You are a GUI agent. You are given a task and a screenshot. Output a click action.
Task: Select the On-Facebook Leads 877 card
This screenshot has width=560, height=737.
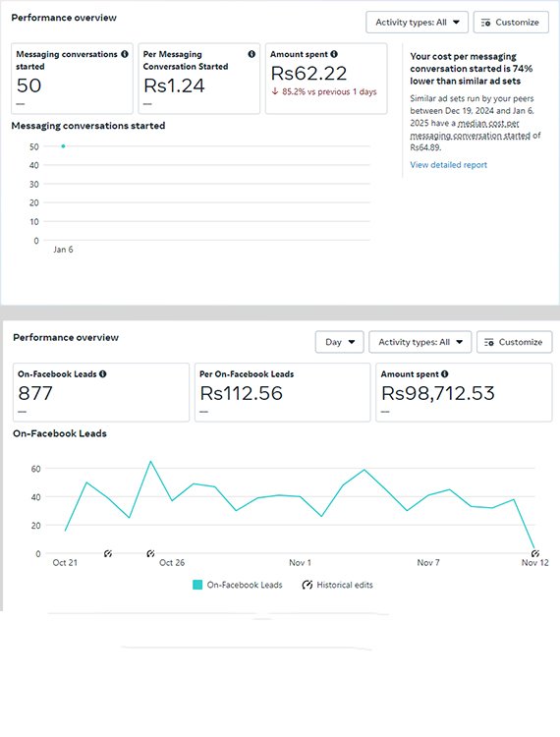pyautogui.click(x=101, y=392)
